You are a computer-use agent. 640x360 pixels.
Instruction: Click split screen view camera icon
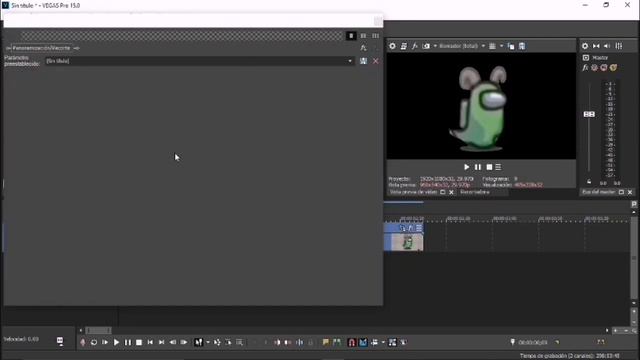[x=426, y=46]
